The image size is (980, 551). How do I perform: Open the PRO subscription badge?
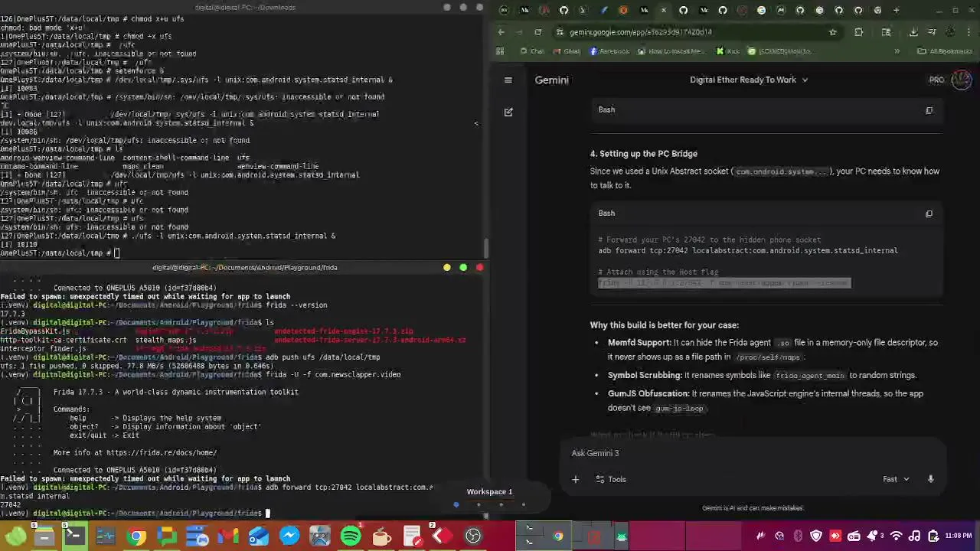coord(936,80)
